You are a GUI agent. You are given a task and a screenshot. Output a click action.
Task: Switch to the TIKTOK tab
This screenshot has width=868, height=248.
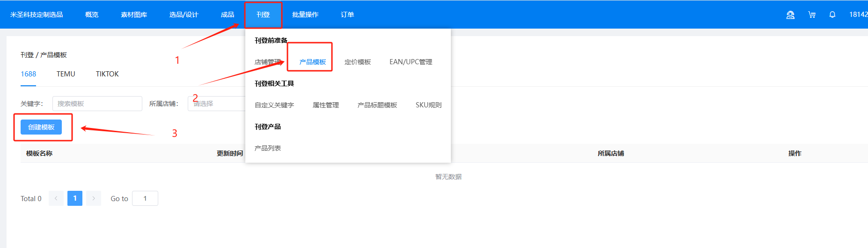[x=107, y=74]
